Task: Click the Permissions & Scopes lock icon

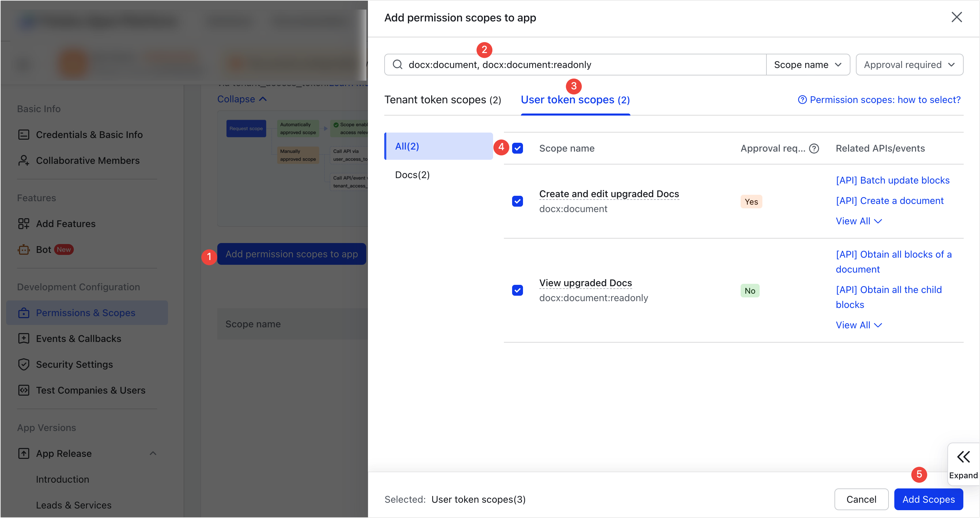Action: [23, 313]
